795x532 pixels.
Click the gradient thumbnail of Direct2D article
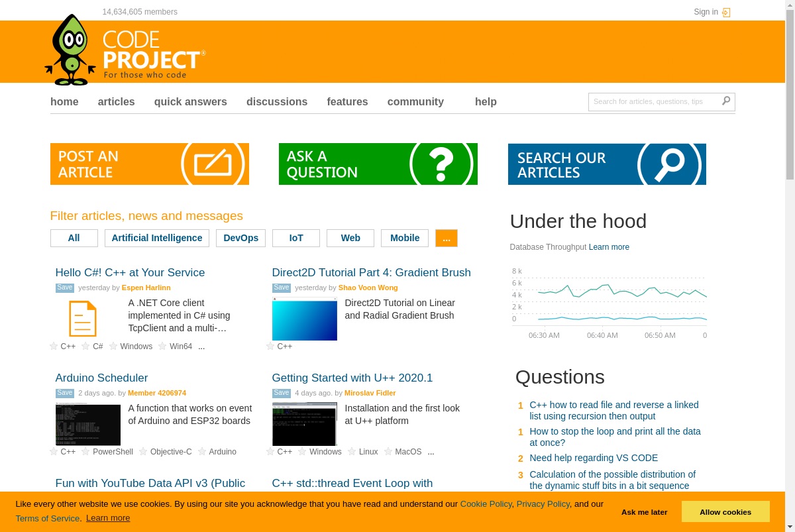point(305,319)
